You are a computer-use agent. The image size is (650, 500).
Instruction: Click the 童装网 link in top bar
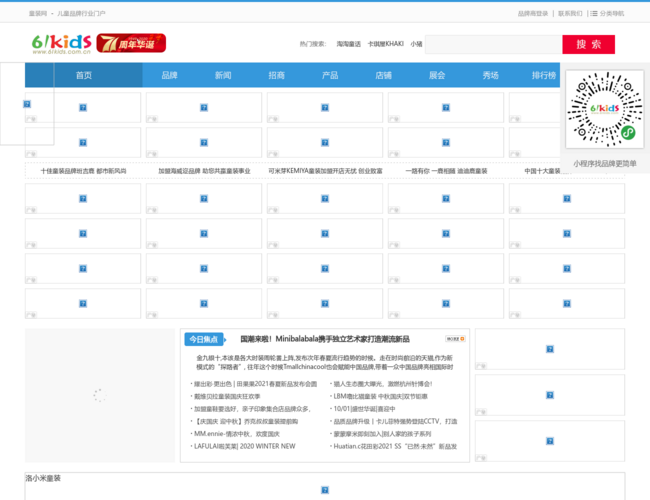click(x=38, y=14)
